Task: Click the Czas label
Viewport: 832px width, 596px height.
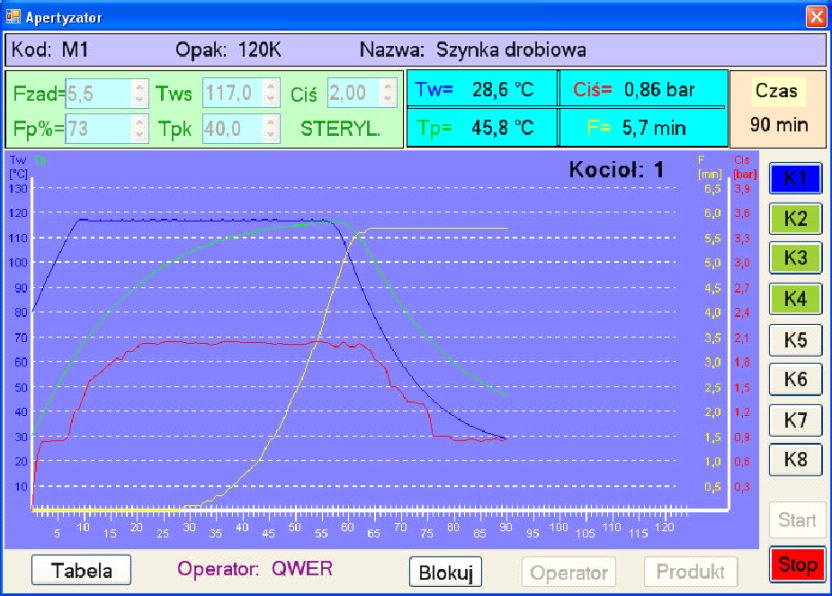Action: tap(776, 91)
